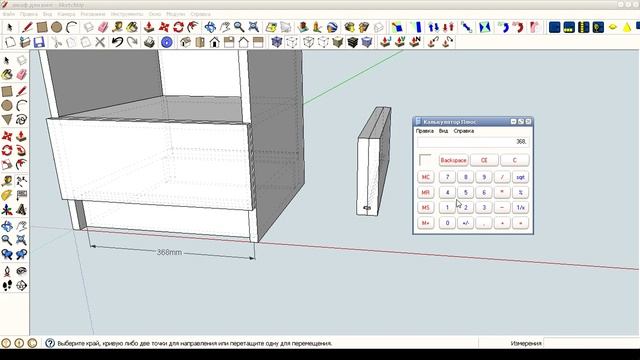The width and height of the screenshot is (640, 360).
Task: Select the Section Plane tool in left toolbar
Action: pyautogui.click(x=21, y=285)
